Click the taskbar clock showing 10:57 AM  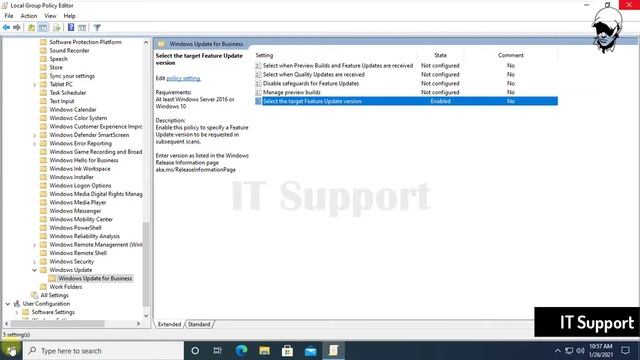(x=601, y=351)
